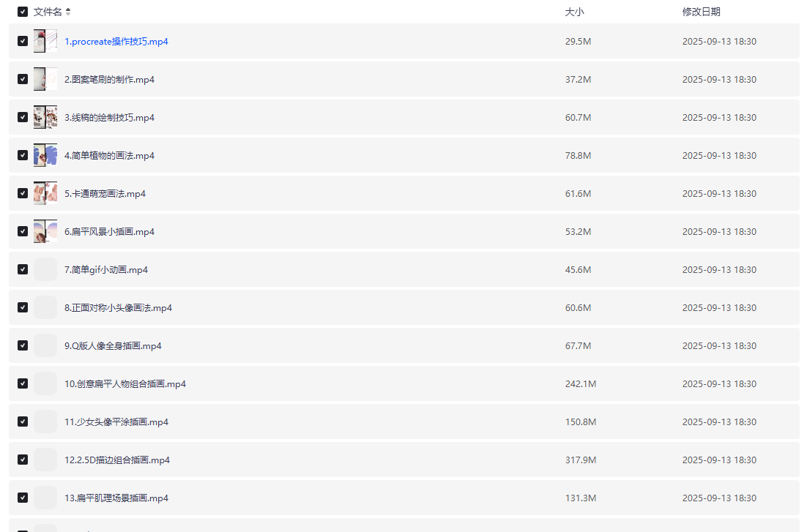807x532 pixels.
Task: Click the 修改日期 column header
Action: click(701, 12)
